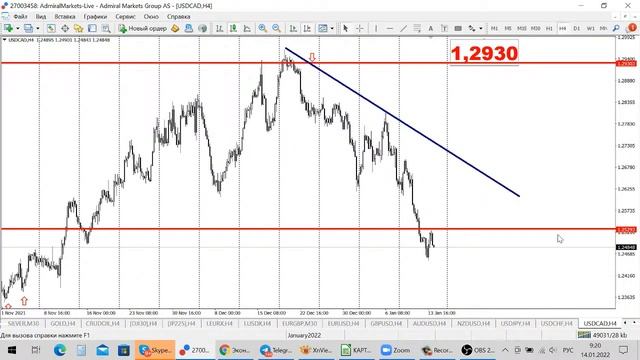Switch chart to D1 timeframe
Viewport: 640px width, 360px height.
(576, 28)
